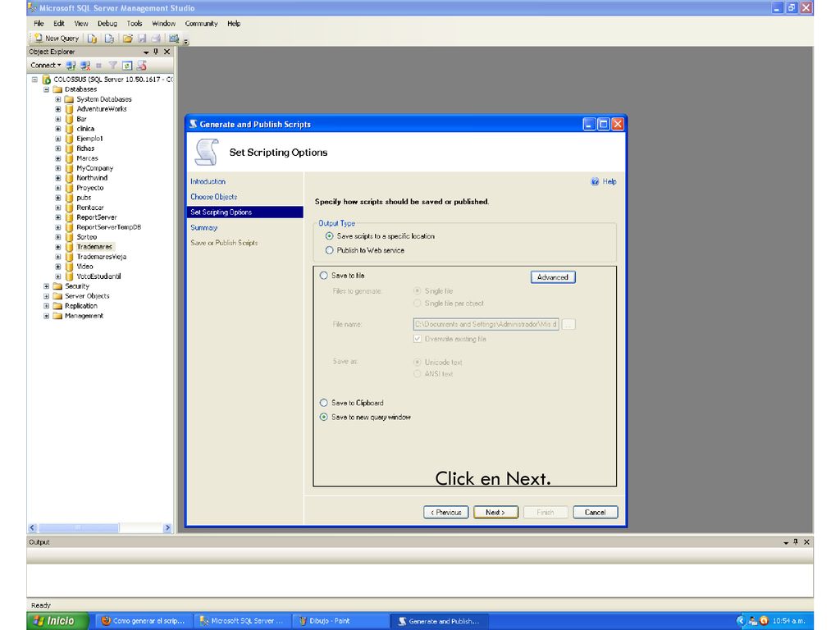Viewport: 840px width, 630px height.
Task: Click Object Explorer horizontal scrollbar right arrow
Action: point(167,527)
